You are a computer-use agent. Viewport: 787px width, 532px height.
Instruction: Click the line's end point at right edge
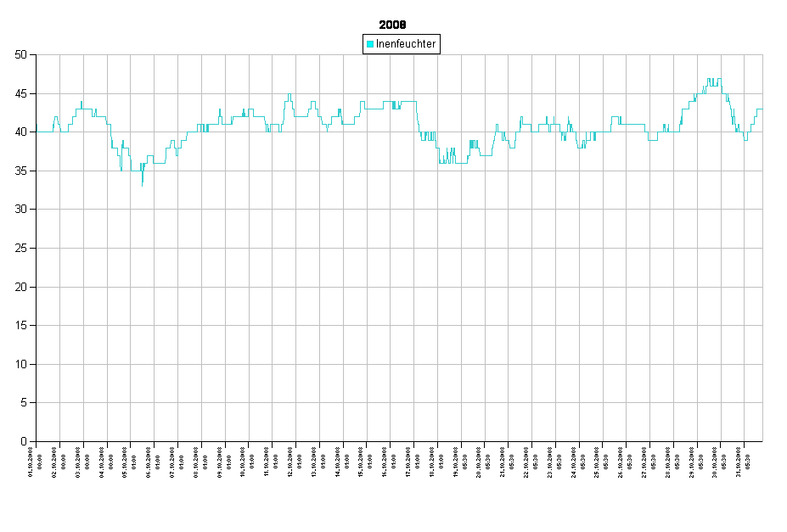(x=761, y=109)
